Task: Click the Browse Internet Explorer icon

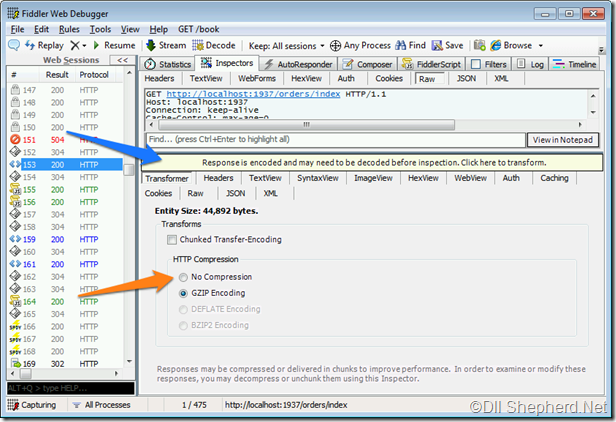Action: click(x=496, y=45)
